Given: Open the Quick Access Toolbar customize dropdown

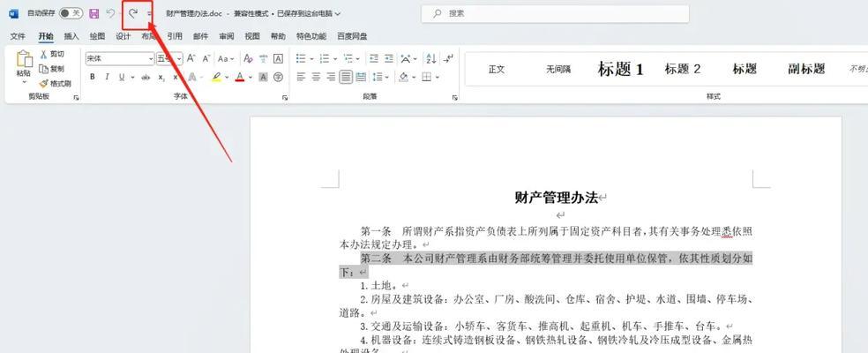Looking at the screenshot, I should click(149, 14).
